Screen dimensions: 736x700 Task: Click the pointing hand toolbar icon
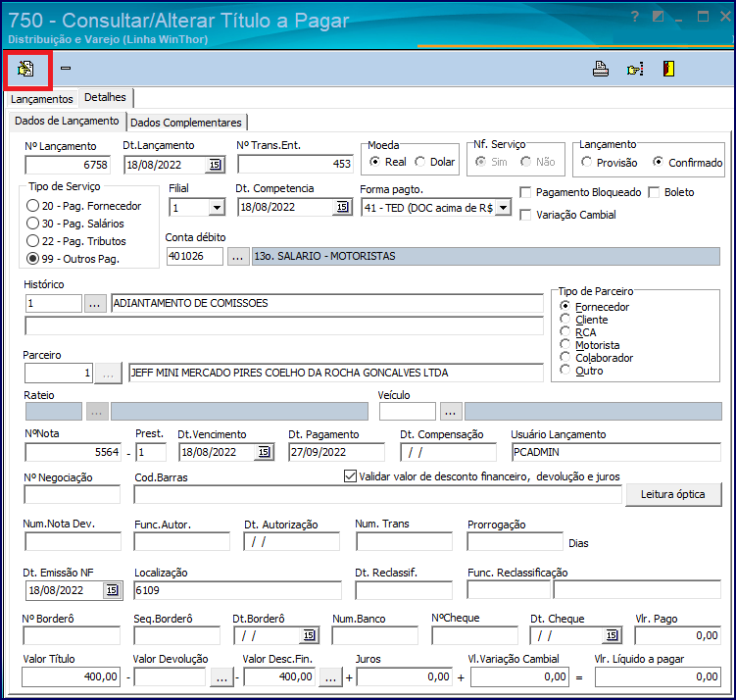pos(635,70)
